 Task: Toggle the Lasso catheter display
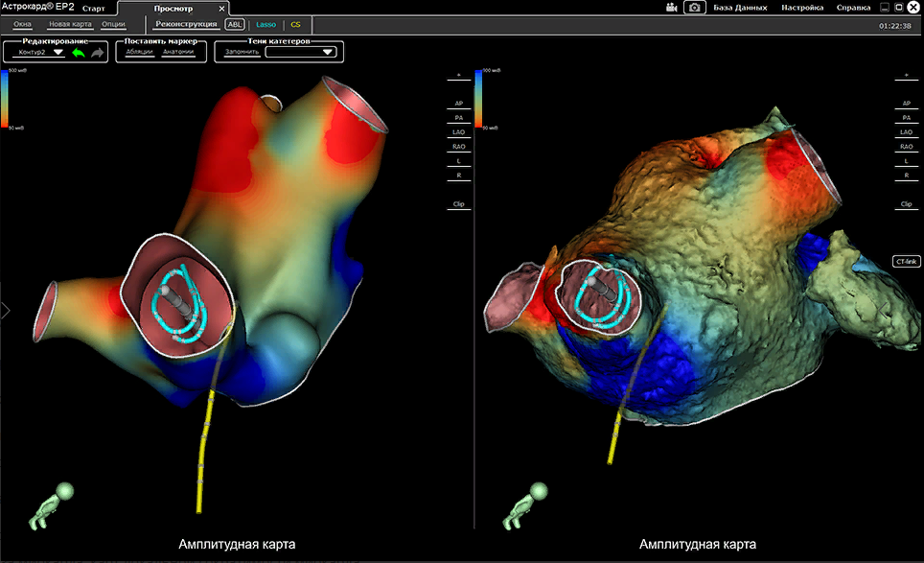pos(266,24)
